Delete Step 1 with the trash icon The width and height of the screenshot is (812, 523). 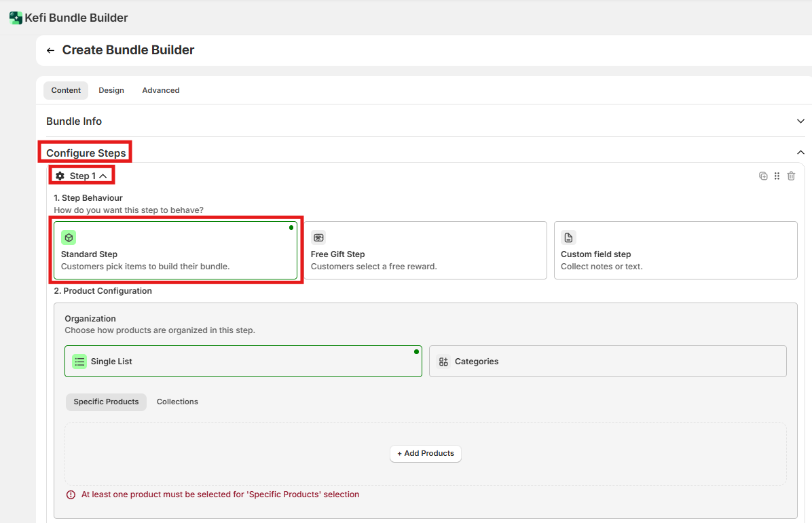tap(791, 176)
